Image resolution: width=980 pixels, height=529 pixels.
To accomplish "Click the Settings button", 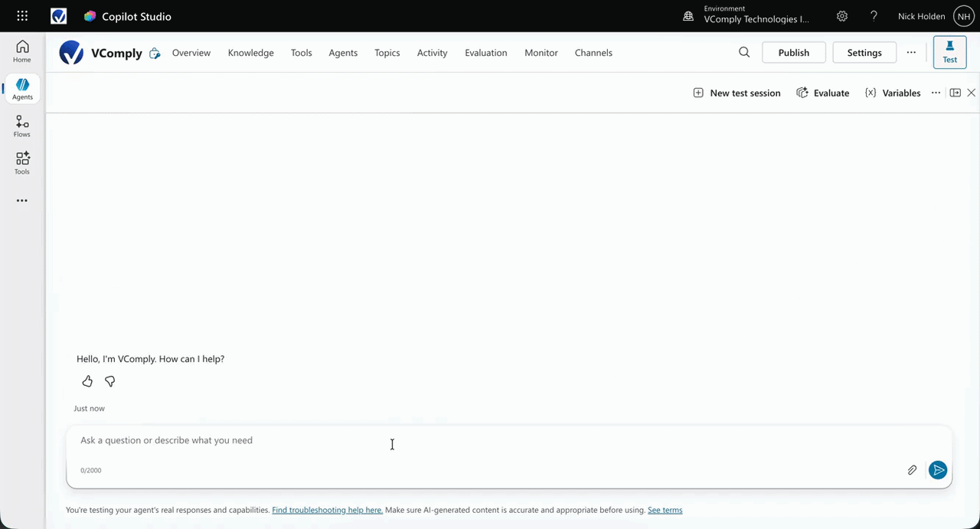I will pyautogui.click(x=864, y=52).
